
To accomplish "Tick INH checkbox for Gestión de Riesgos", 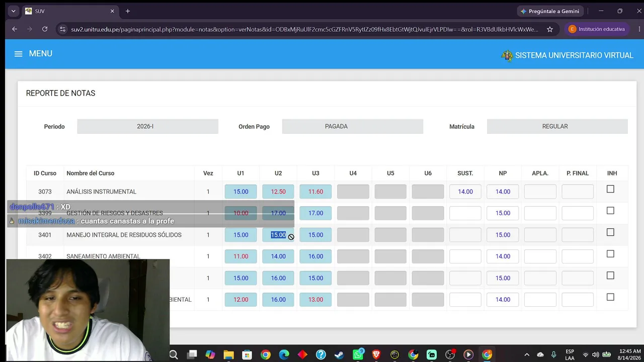I will click(x=610, y=211).
